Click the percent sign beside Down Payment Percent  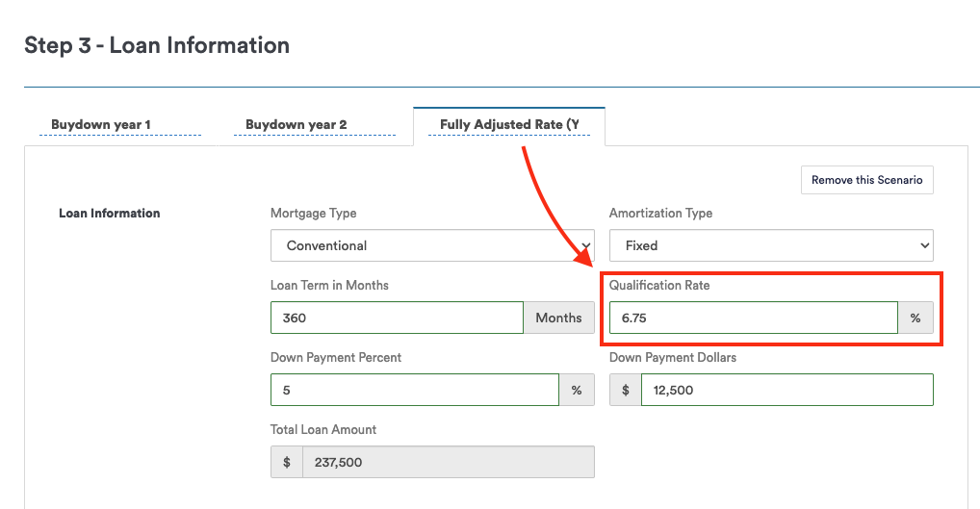(577, 391)
